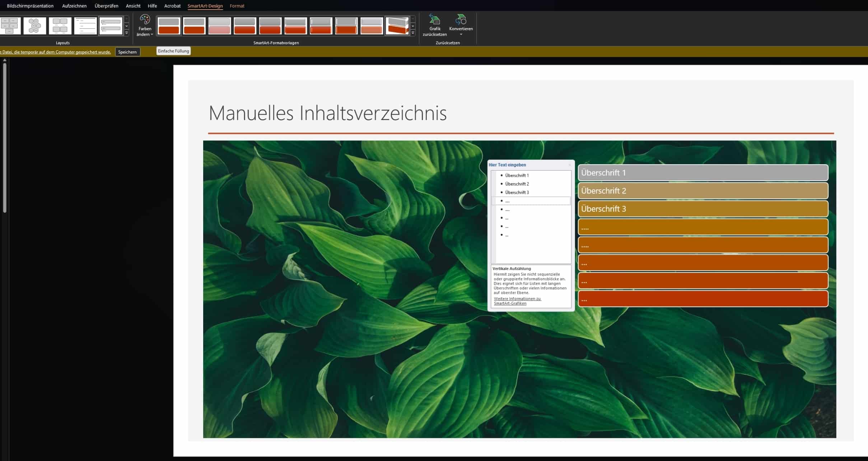Viewport: 868px width, 461px height.
Task: Open the Acrobat tab
Action: click(x=172, y=6)
